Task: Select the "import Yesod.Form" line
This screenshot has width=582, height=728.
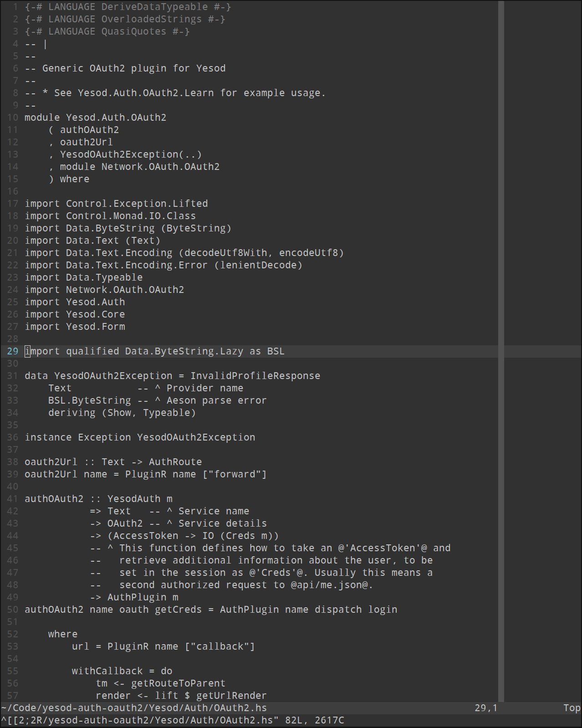Action: 75,327
